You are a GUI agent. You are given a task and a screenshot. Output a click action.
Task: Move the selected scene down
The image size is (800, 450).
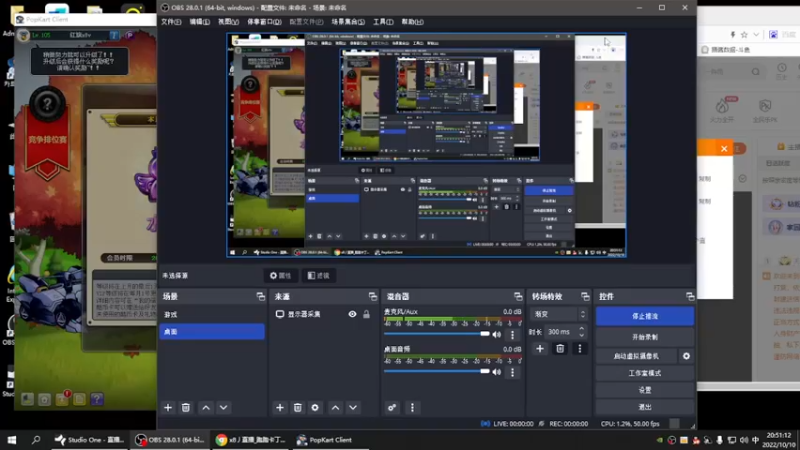[x=223, y=408]
